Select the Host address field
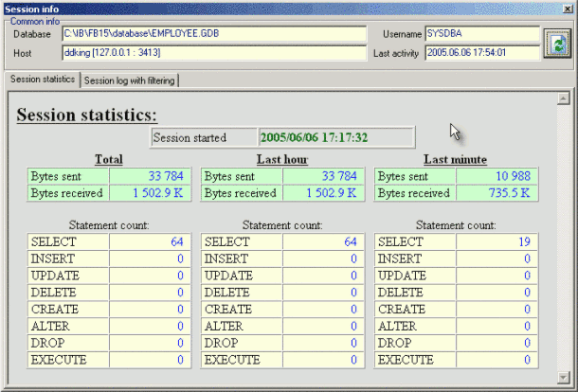The image size is (578, 392). click(x=213, y=52)
